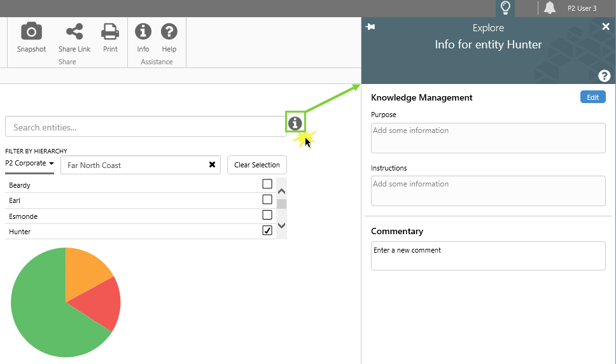Viewport: 616px width, 364px height.
Task: Click the Print icon
Action: (x=110, y=32)
